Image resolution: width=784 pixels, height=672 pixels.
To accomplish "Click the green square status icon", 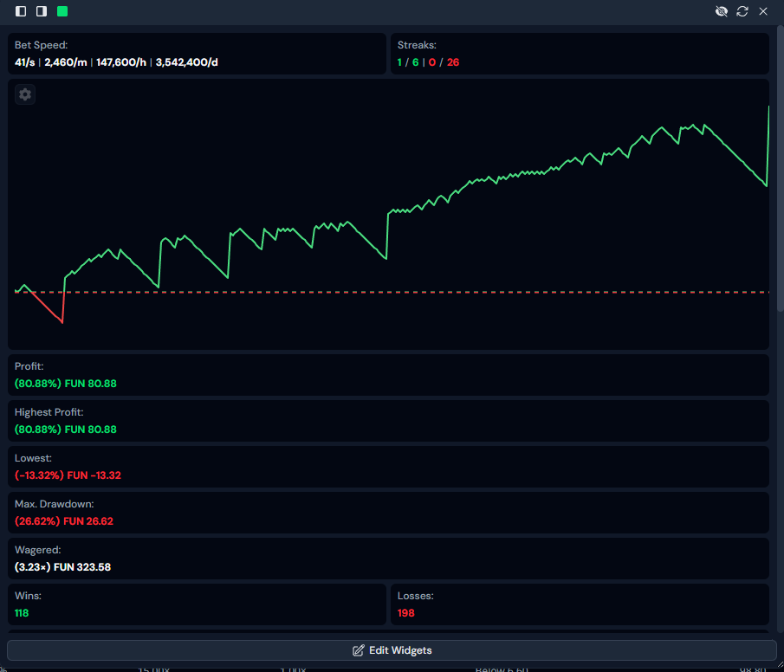I will click(x=62, y=11).
